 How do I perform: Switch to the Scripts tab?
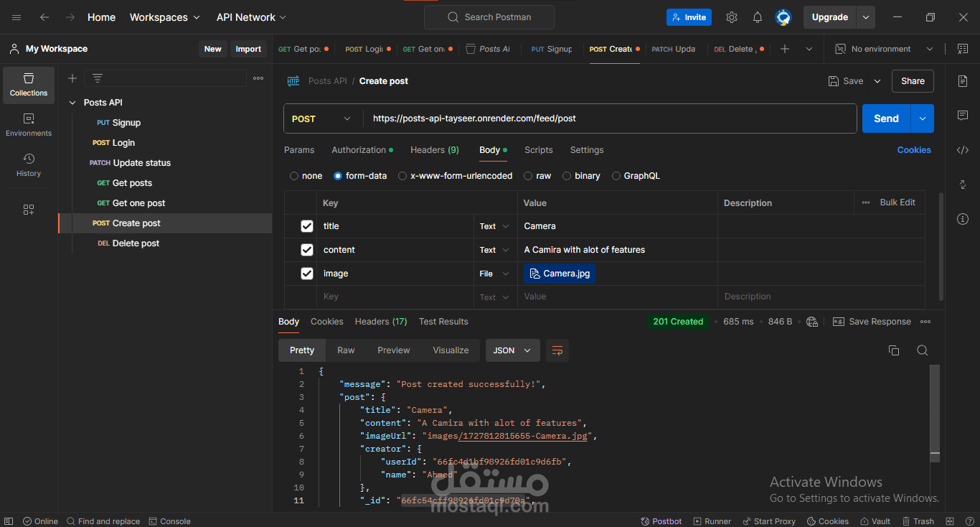539,150
